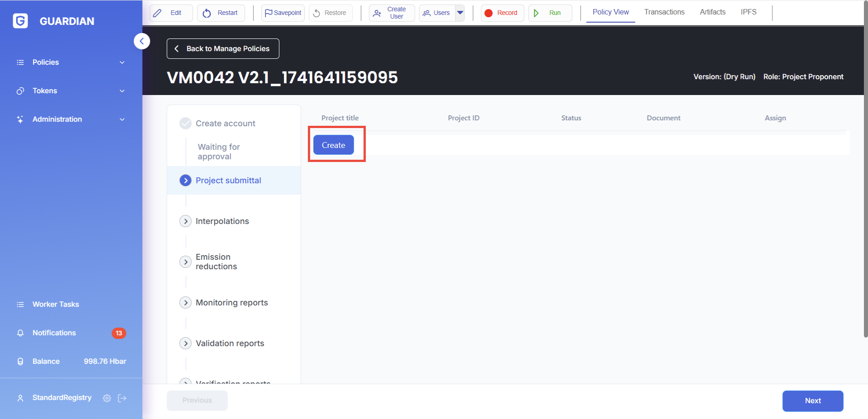Click Back to Manage Policies button
Screen dimensions: 868x419
(x=223, y=49)
